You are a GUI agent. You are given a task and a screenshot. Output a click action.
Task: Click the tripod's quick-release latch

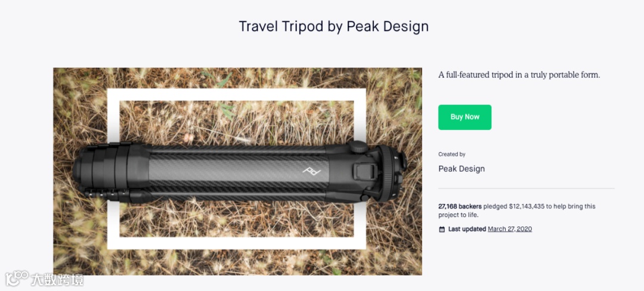(361, 171)
